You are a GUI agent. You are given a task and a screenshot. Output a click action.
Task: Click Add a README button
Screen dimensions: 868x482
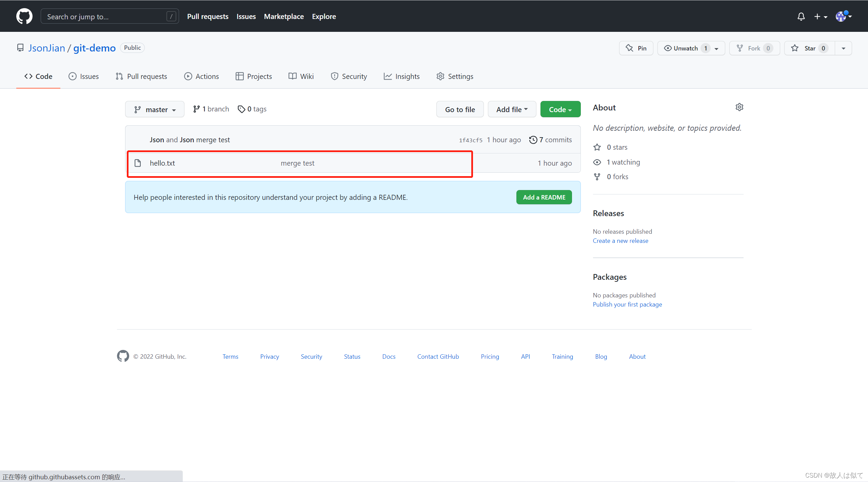544,197
